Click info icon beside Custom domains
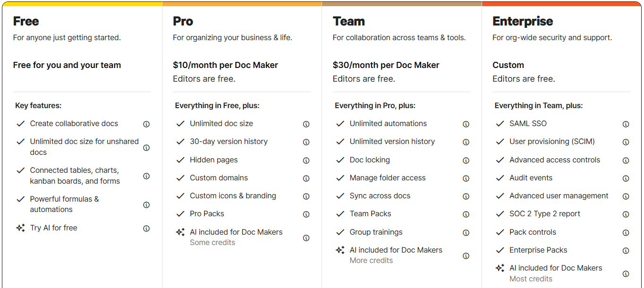 coord(306,178)
